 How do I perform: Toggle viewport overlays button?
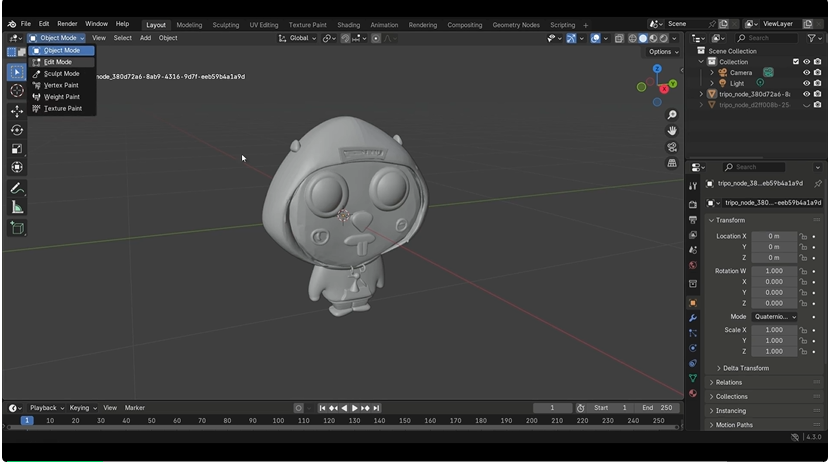[x=595, y=38]
